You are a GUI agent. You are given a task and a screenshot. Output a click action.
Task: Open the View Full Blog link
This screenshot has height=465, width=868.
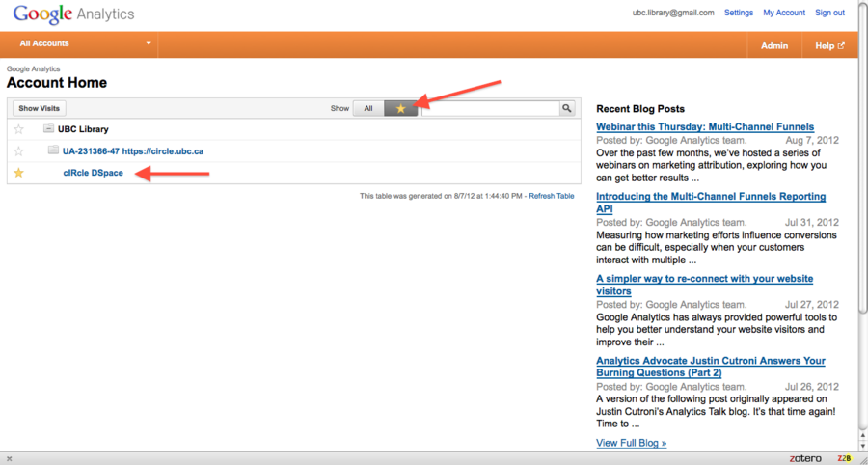pyautogui.click(x=631, y=443)
